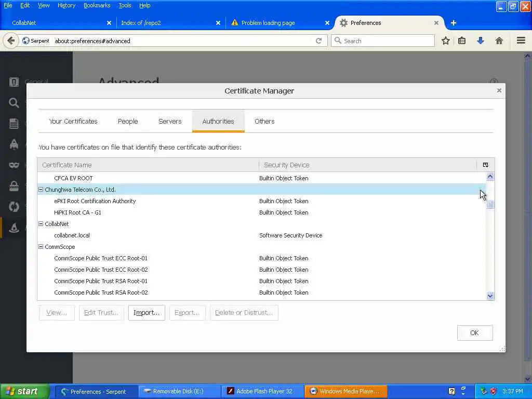The width and height of the screenshot is (532, 399).
Task: Open a new tab with the plus icon
Action: (453, 23)
